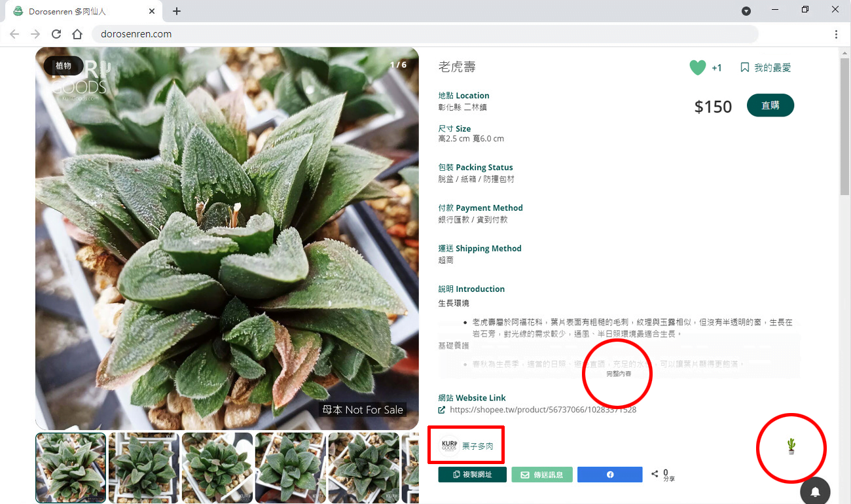Reload the page using the refresh icon
The image size is (851, 504).
56,34
